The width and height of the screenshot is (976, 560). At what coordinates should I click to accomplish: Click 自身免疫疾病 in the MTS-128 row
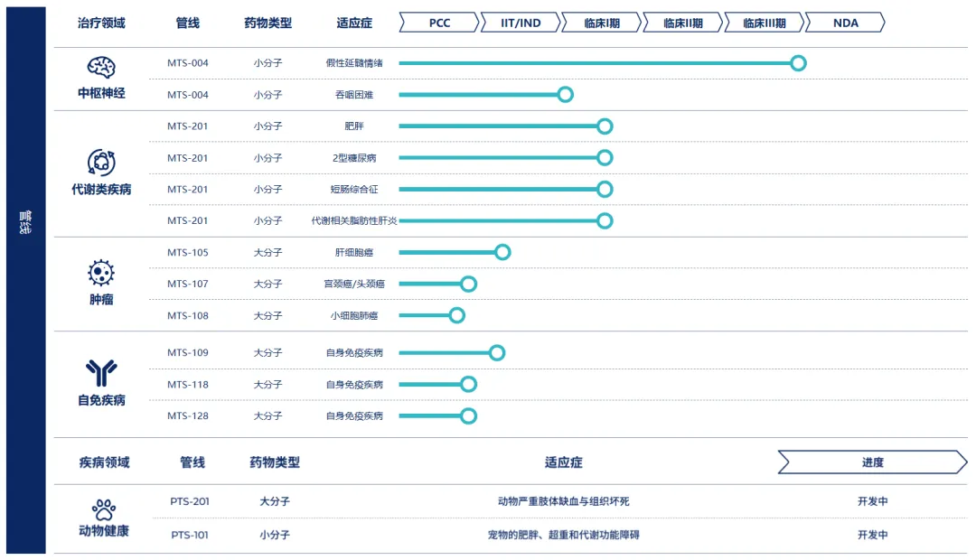pyautogui.click(x=354, y=415)
